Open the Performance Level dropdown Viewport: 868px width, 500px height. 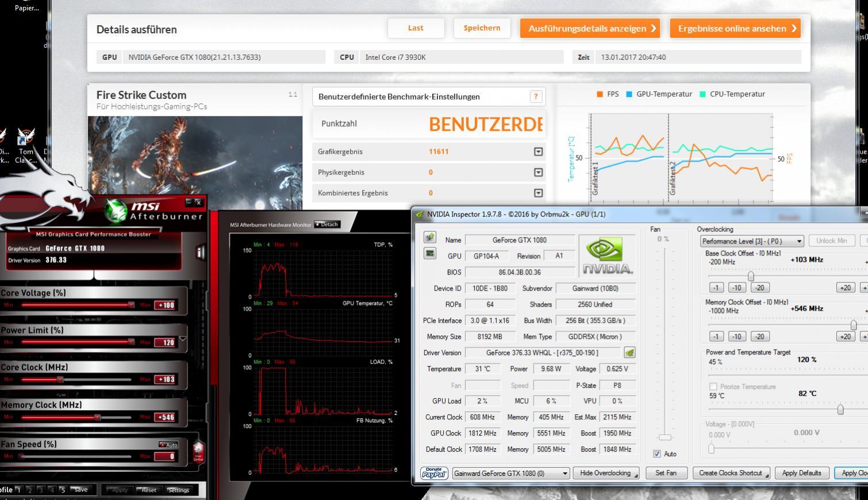[x=752, y=241]
